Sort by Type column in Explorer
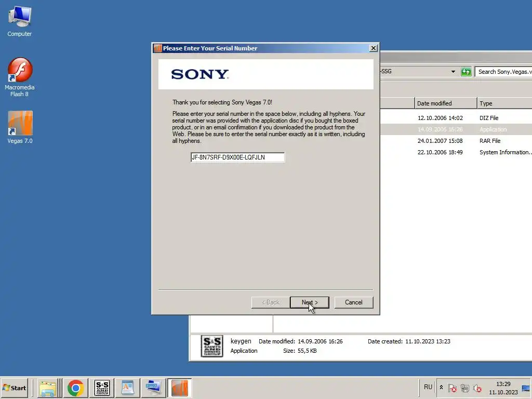The width and height of the screenshot is (532, 399). coord(504,103)
